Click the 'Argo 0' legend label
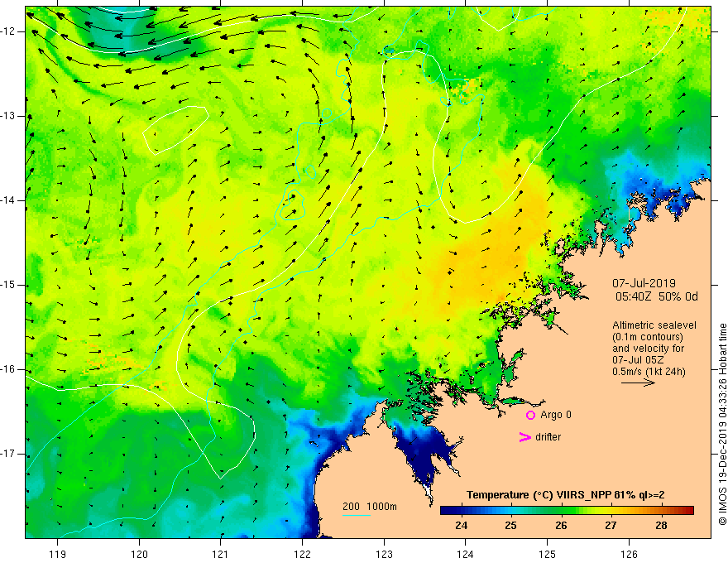This screenshot has height=563, width=728. [x=556, y=415]
